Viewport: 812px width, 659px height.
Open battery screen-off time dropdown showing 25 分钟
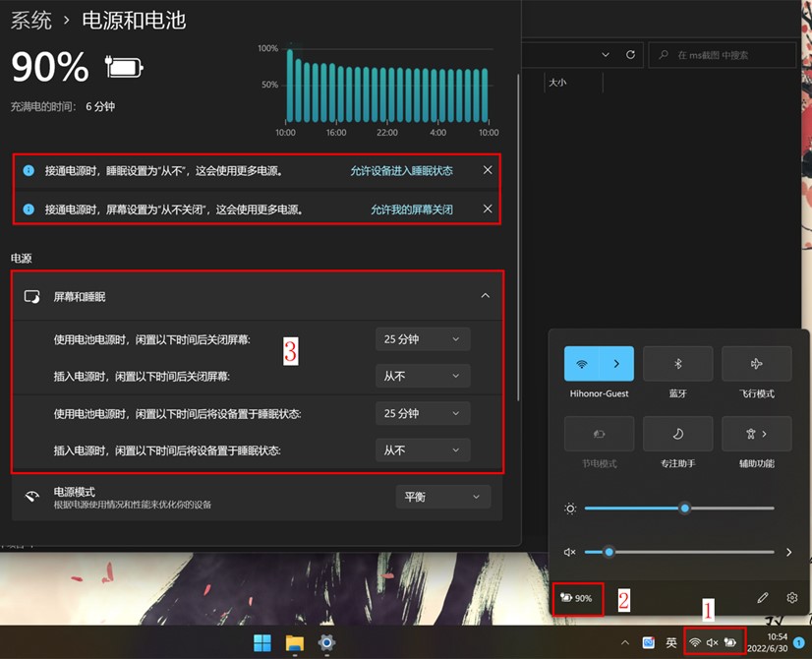(422, 339)
